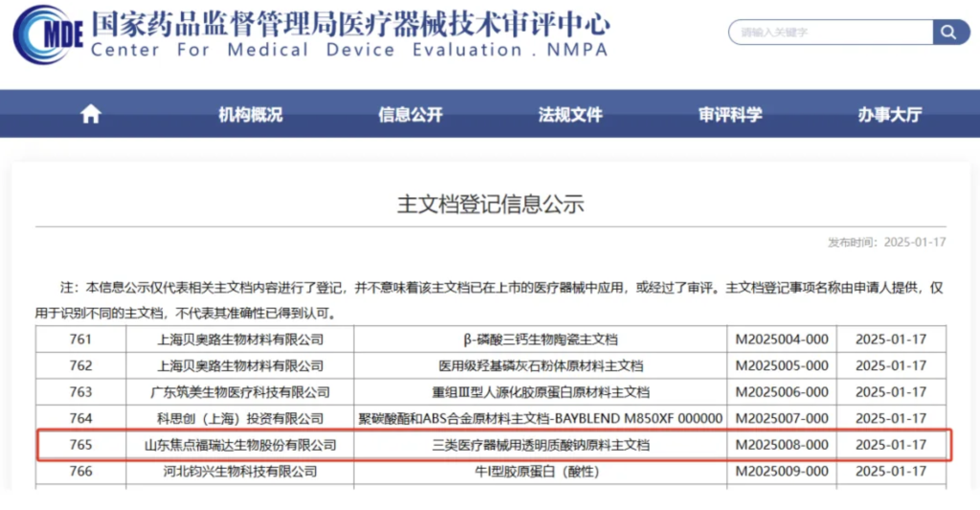Select row number 761 cell

80,340
